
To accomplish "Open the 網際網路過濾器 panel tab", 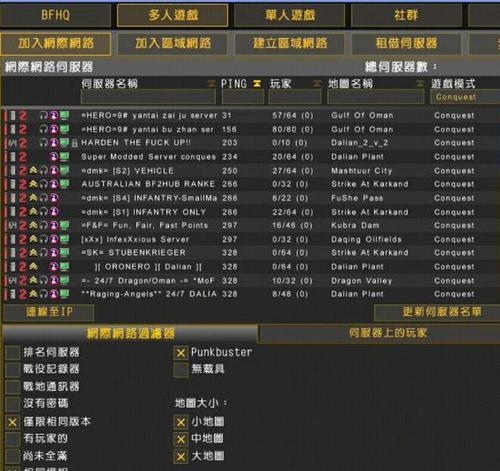I will pyautogui.click(x=130, y=333).
